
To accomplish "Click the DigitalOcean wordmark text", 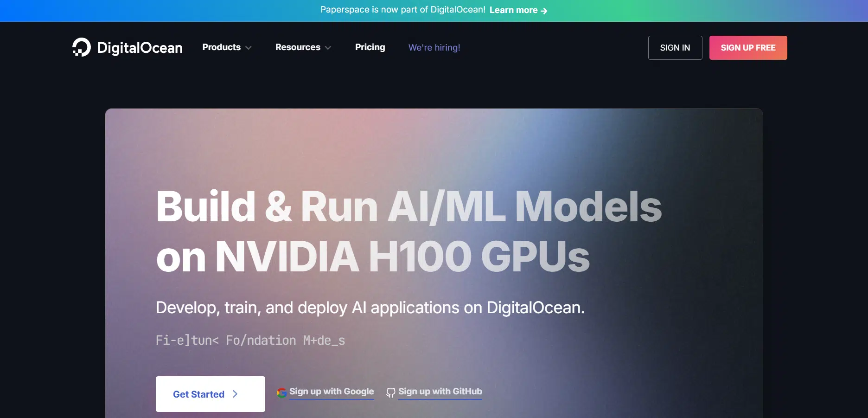I will coord(140,48).
